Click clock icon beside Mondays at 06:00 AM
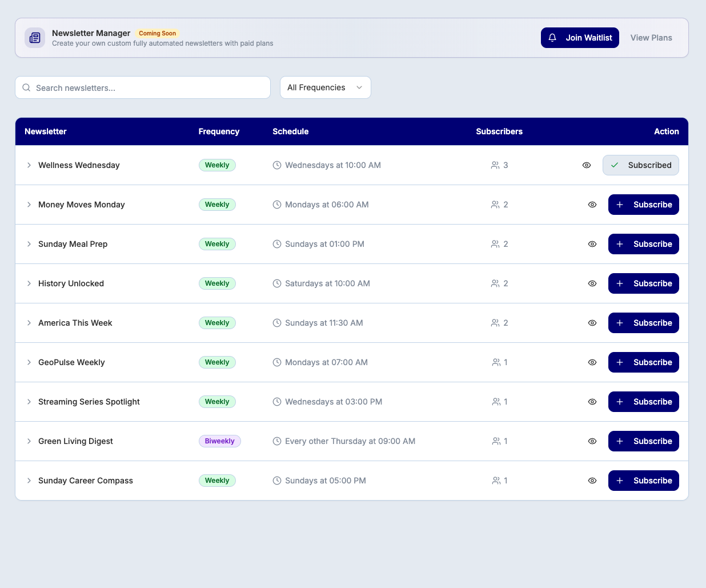 pyautogui.click(x=277, y=205)
